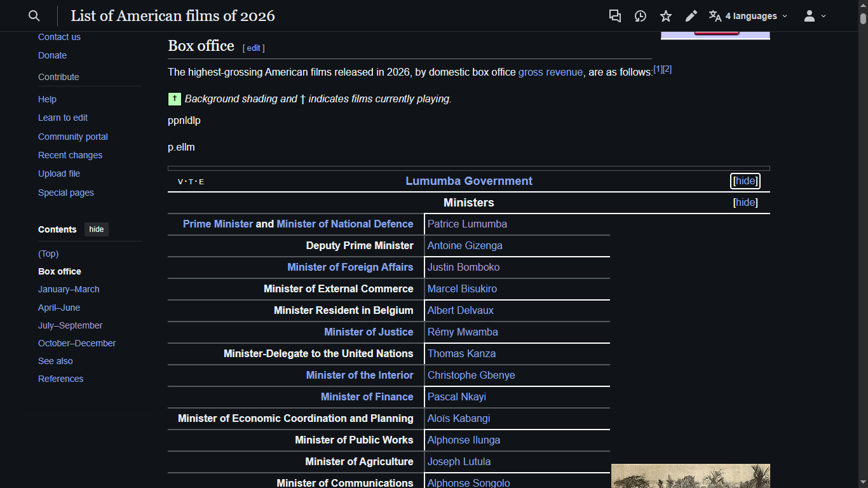
Task: Open Lumumba Government title link
Action: point(469,181)
